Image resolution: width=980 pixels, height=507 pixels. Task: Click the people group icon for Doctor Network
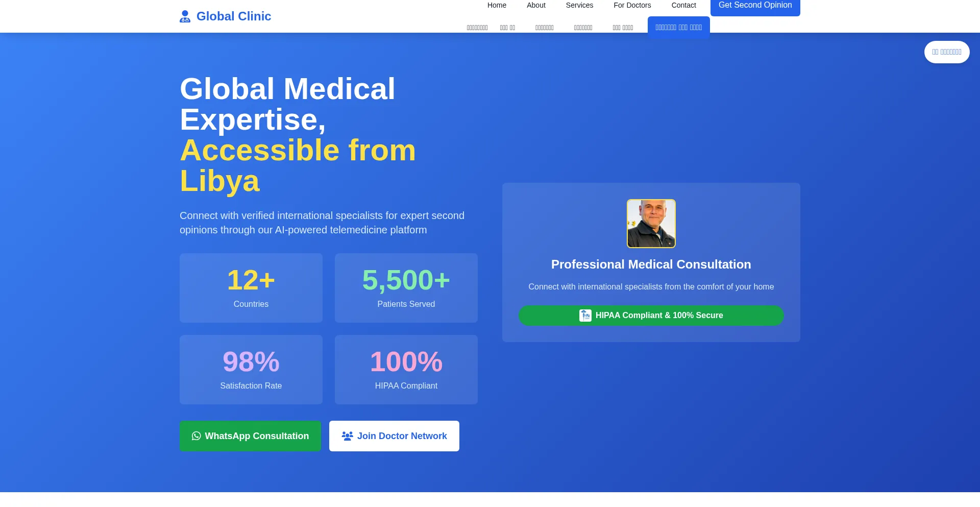coord(347,436)
